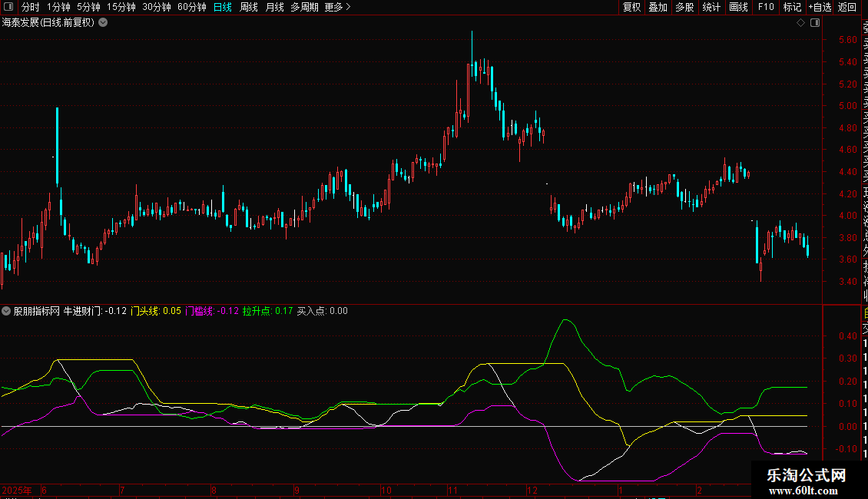Click the 2025年 label on the time axis
This screenshot has height=499, width=868.
pyautogui.click(x=18, y=490)
